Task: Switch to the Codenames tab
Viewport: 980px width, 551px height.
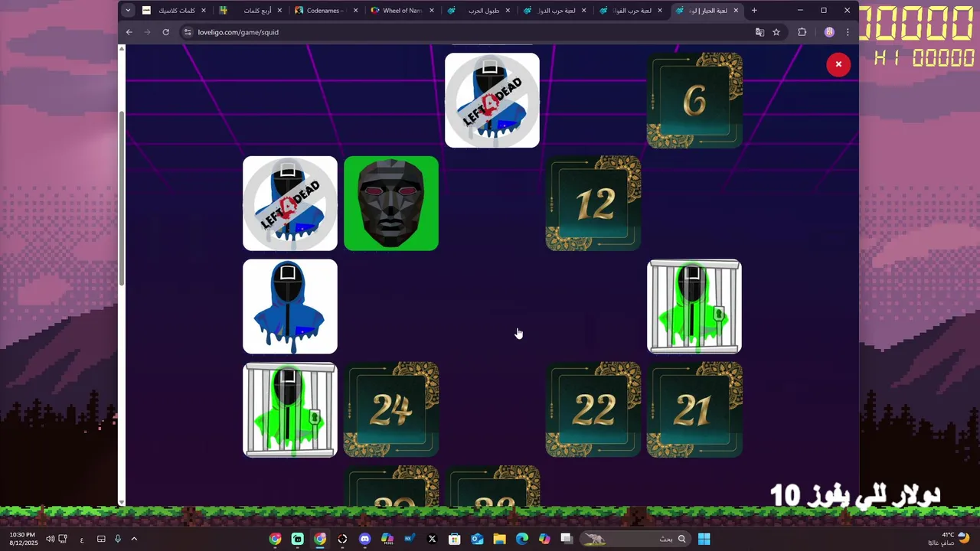Action: tap(327, 11)
